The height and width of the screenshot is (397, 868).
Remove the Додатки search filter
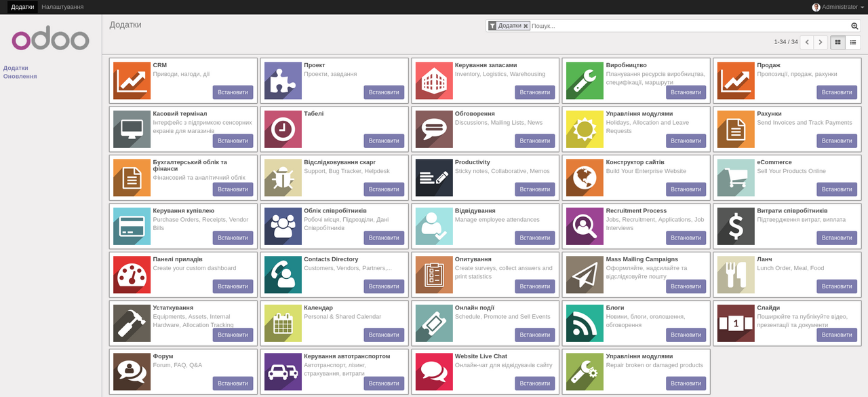tap(526, 26)
